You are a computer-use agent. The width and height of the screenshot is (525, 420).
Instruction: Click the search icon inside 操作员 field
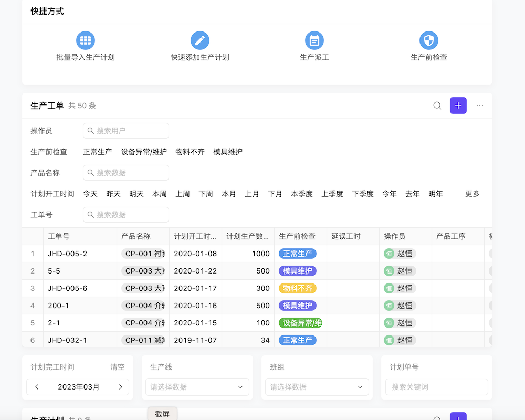pos(90,131)
